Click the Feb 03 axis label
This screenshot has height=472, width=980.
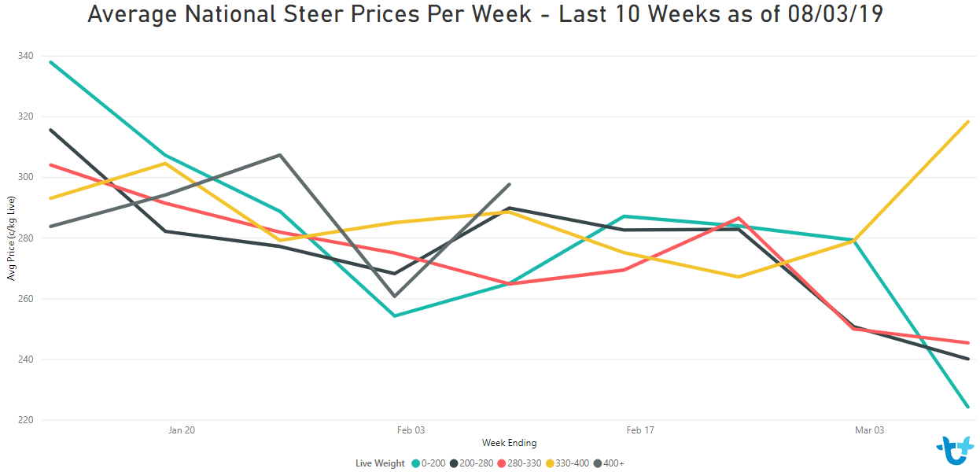click(411, 430)
